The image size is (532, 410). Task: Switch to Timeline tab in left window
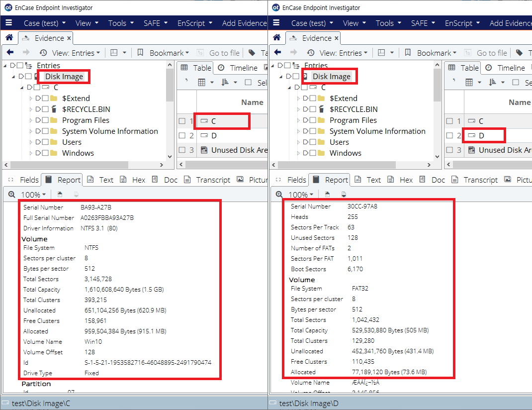pos(238,68)
